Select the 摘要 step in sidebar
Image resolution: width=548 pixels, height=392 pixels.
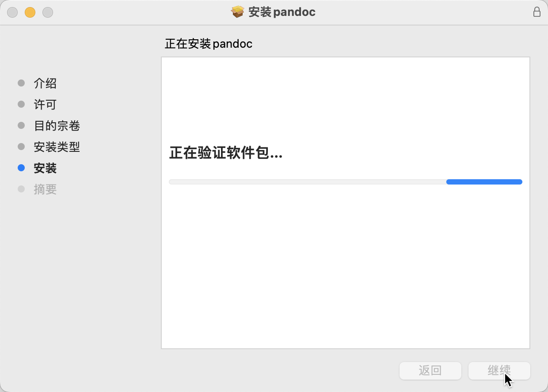pyautogui.click(x=45, y=189)
